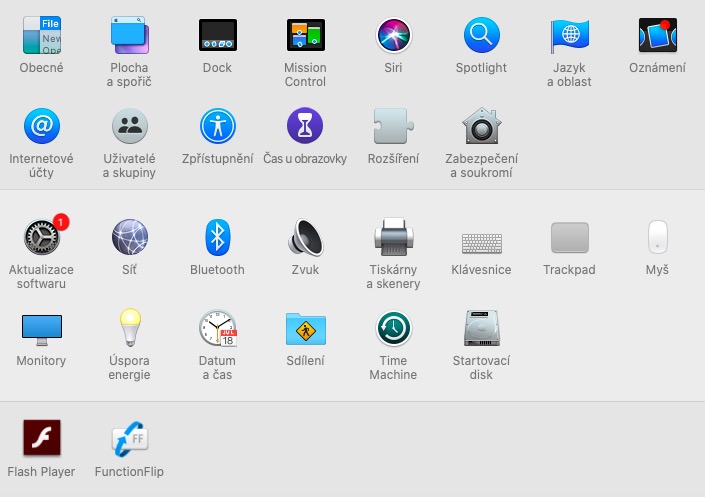Open Rozšíření extensions pane
The image size is (705, 497).
pos(393,126)
